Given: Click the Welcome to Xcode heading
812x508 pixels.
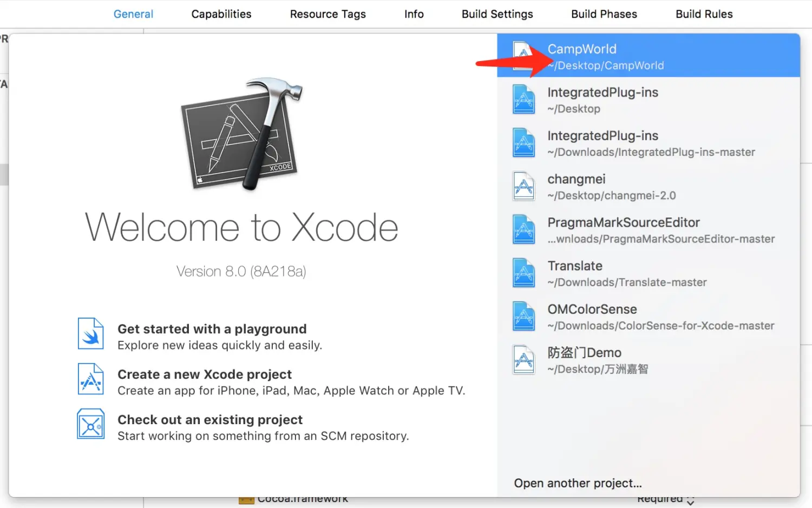Looking at the screenshot, I should point(242,227).
